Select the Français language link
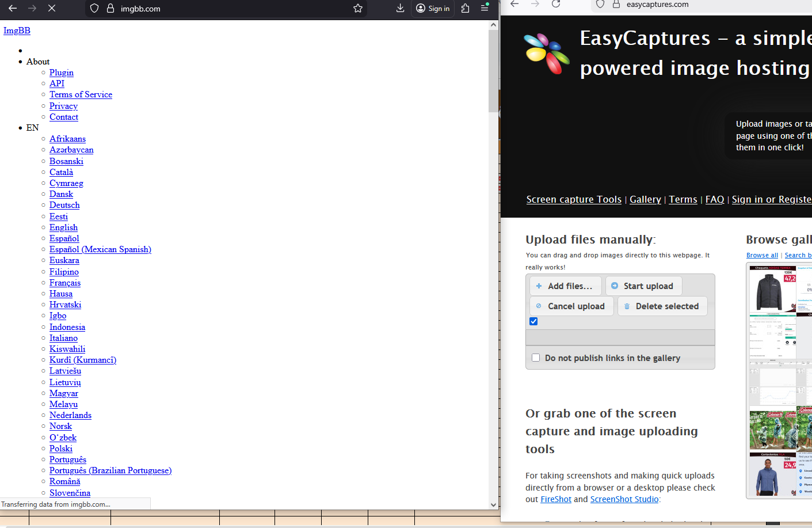812x528 pixels. coord(65,283)
